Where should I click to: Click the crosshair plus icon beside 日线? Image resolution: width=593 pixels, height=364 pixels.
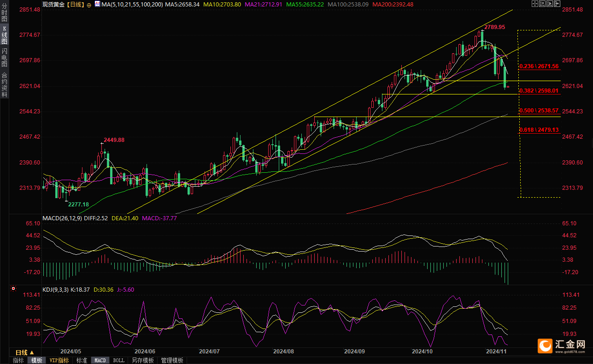(89, 4)
